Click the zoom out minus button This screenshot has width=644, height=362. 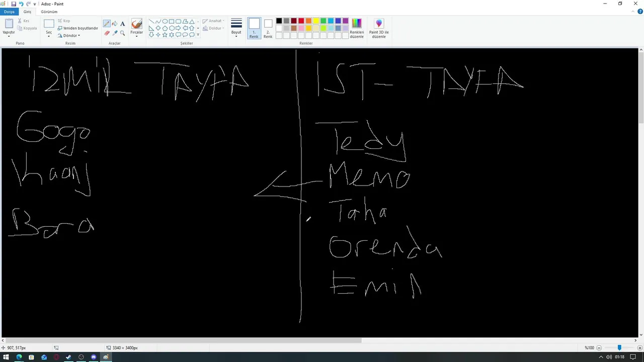(599, 348)
